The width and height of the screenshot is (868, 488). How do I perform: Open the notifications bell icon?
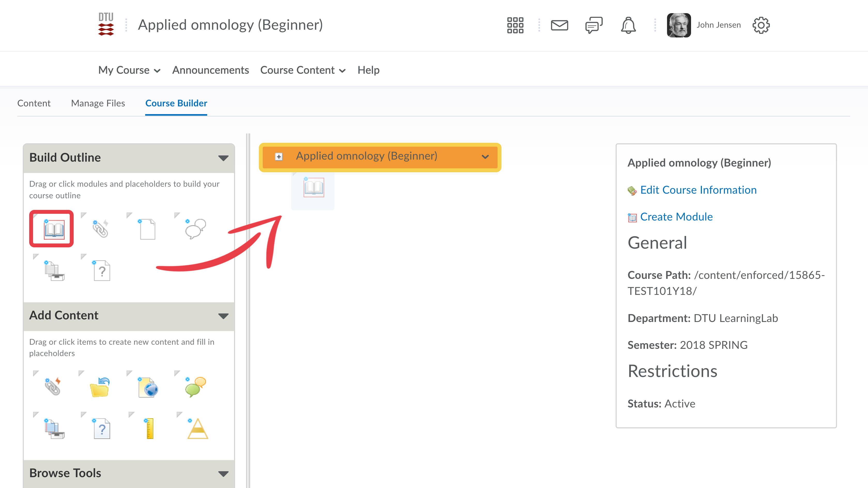(x=628, y=25)
